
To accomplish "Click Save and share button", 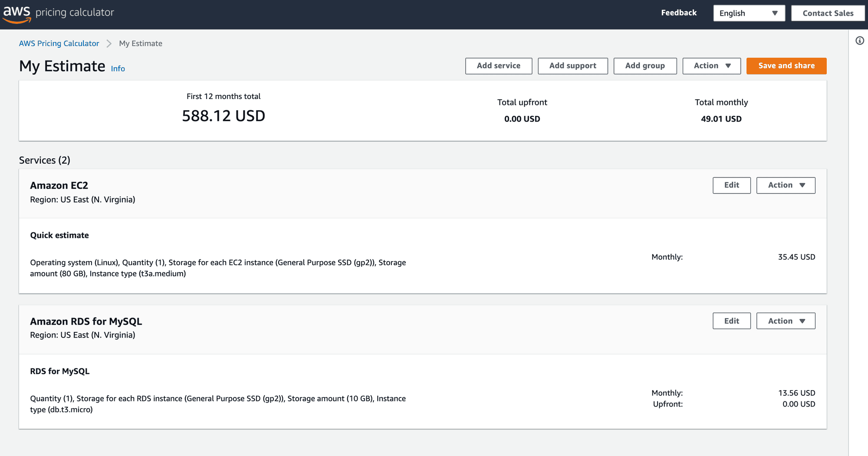I will coord(786,66).
